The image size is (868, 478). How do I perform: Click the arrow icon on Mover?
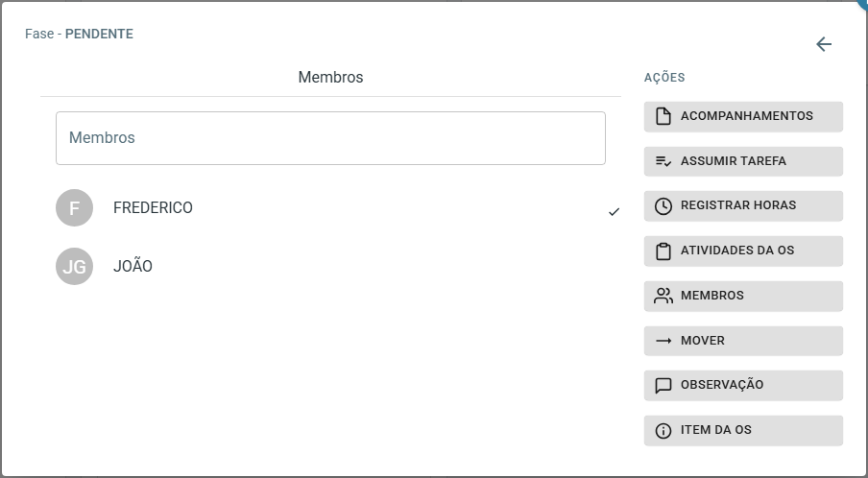(x=663, y=341)
